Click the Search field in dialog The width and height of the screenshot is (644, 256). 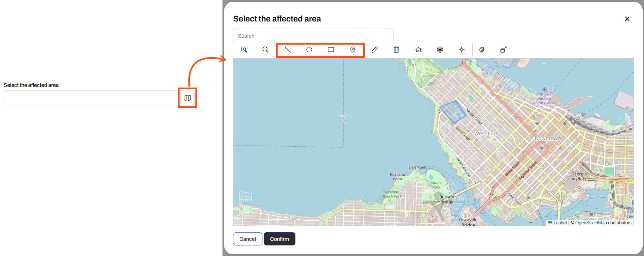coord(313,36)
